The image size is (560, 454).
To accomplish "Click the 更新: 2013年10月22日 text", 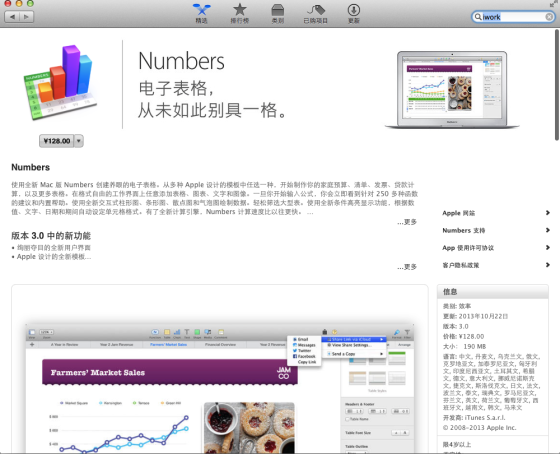I will pos(475,316).
